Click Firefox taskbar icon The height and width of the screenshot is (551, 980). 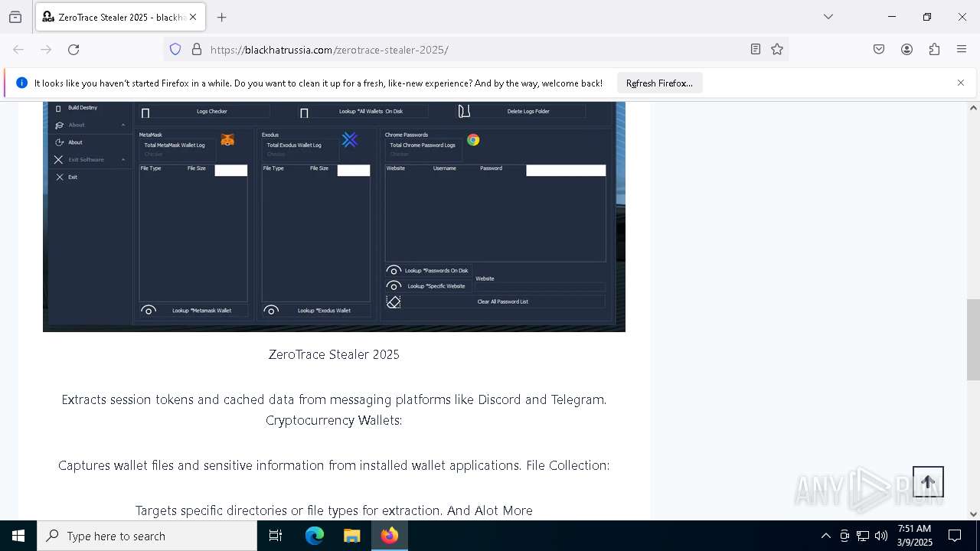coord(389,536)
